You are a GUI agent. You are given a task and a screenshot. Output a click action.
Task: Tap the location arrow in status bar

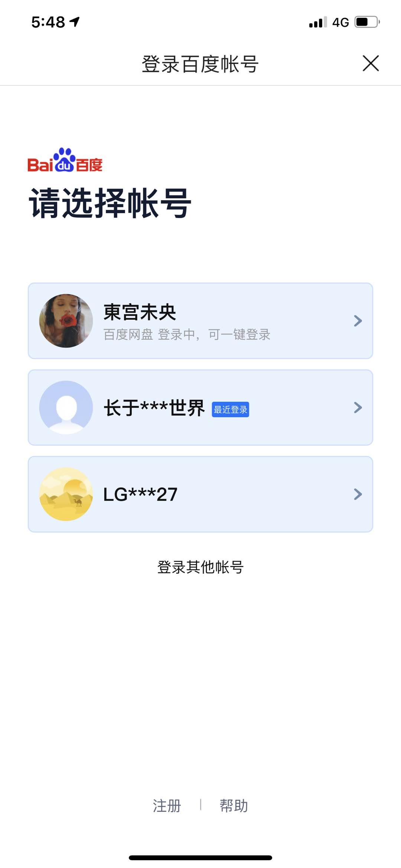coord(75,22)
